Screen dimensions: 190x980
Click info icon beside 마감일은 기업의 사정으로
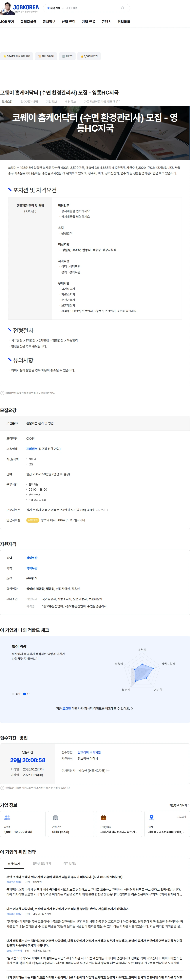(x=2, y=788)
